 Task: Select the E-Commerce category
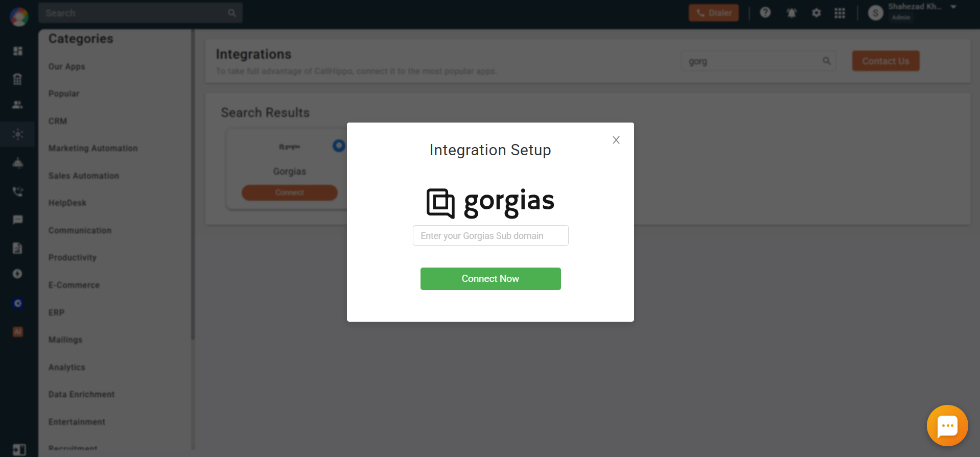pyautogui.click(x=74, y=285)
